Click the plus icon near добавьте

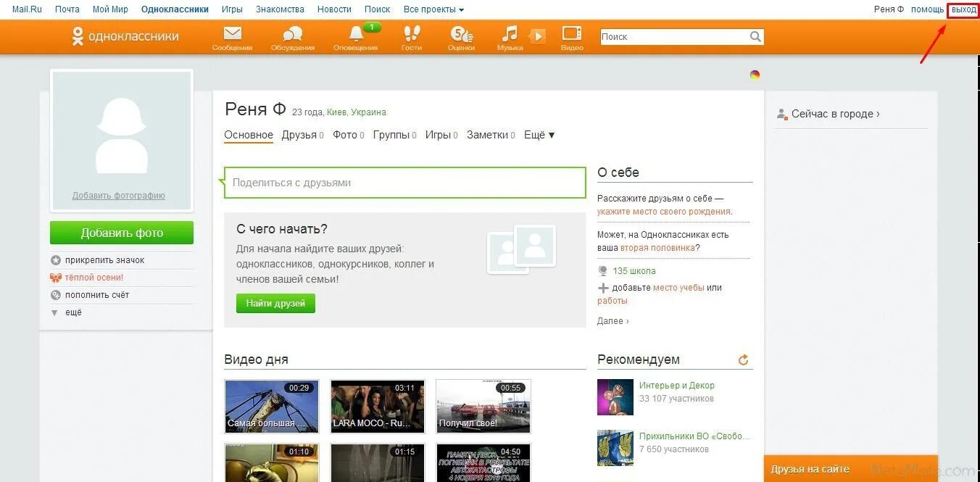tap(603, 288)
